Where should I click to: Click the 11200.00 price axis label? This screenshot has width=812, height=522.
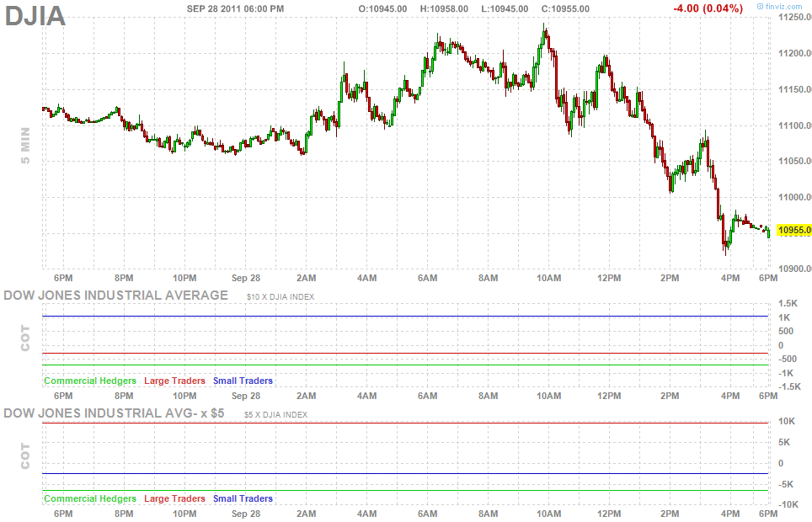(795, 53)
